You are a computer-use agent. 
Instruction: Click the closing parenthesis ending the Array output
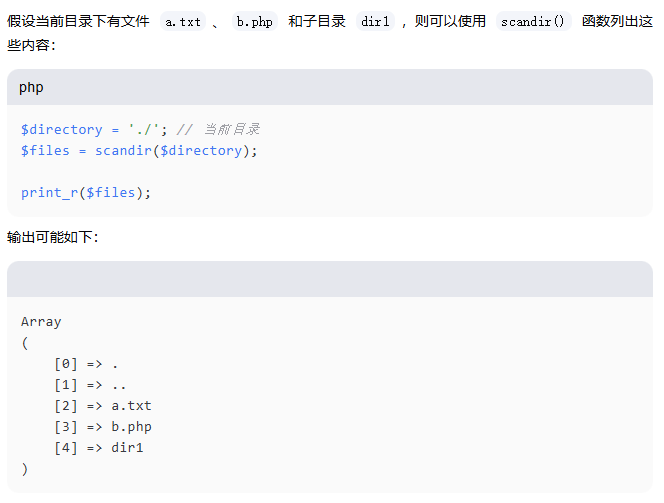coord(25,469)
